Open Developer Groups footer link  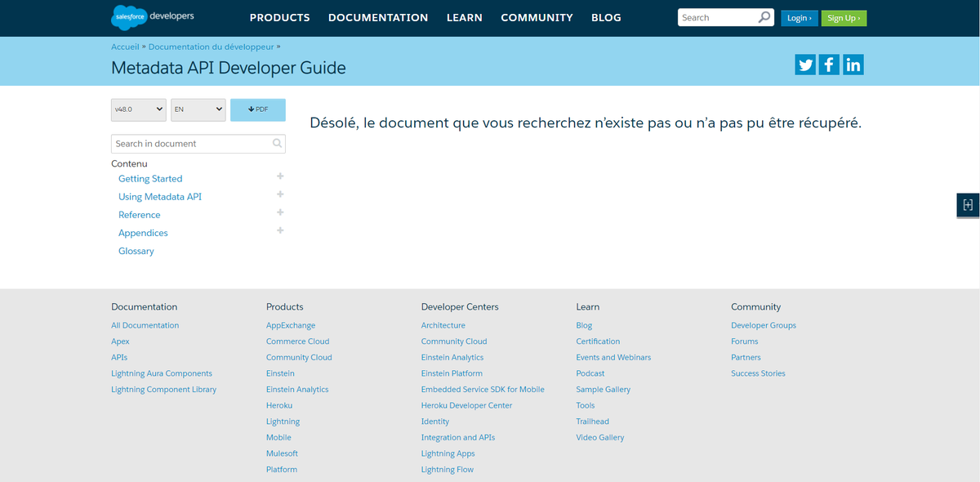point(764,325)
